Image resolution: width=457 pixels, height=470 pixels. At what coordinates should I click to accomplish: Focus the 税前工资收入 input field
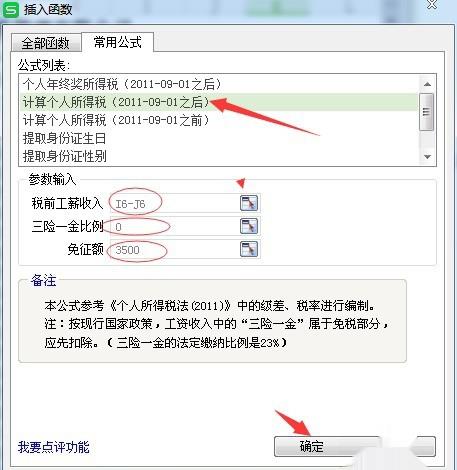point(174,203)
